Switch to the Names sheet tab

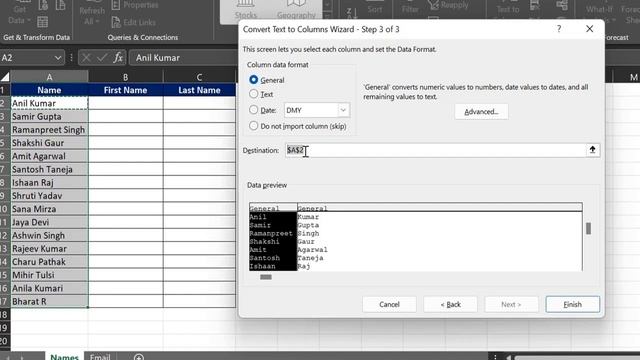click(x=64, y=356)
